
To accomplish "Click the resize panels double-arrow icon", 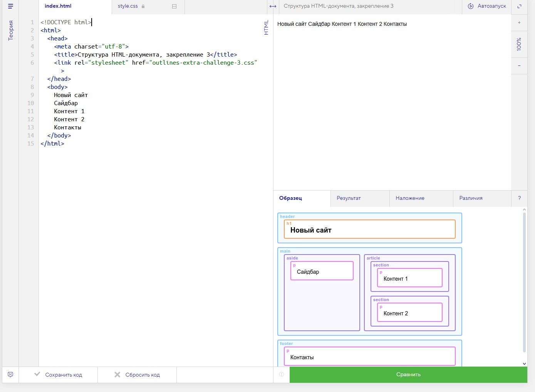I will pos(273,7).
